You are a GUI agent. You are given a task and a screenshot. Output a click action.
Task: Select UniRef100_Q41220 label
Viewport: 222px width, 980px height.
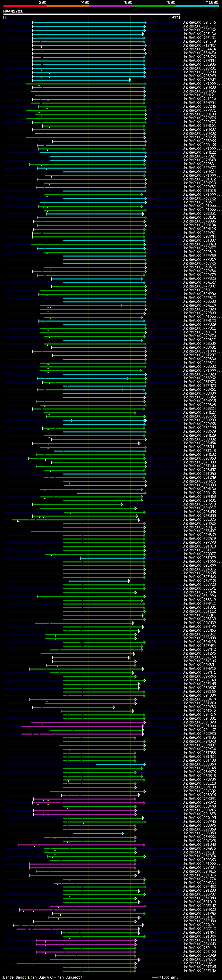pyautogui.click(x=199, y=99)
